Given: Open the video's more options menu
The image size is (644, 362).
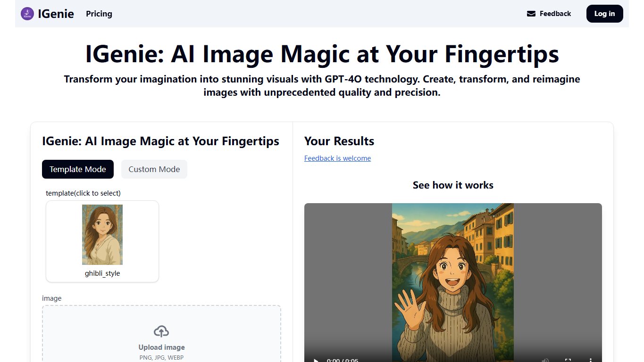Looking at the screenshot, I should 591,361.
